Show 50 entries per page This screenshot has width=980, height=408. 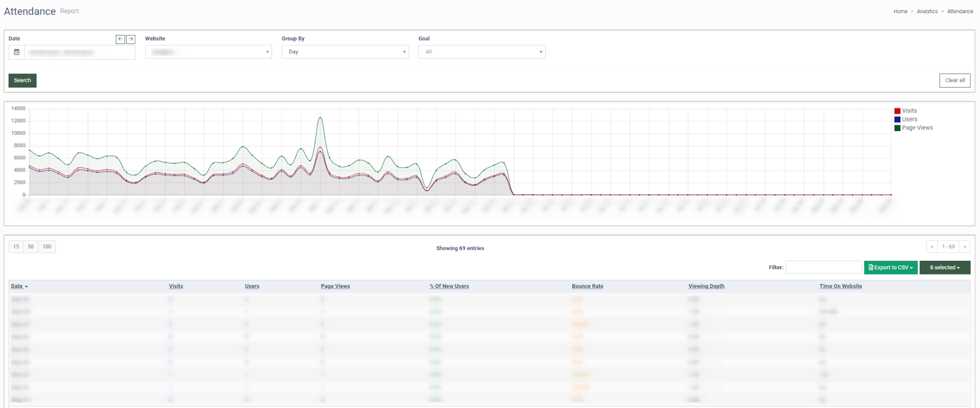click(31, 247)
